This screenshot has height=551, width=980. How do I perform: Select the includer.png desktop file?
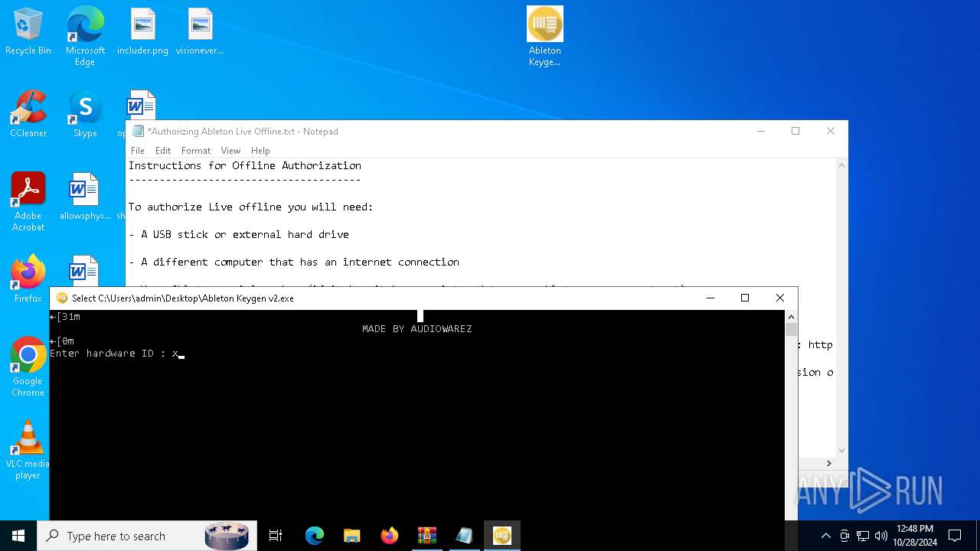click(x=142, y=32)
